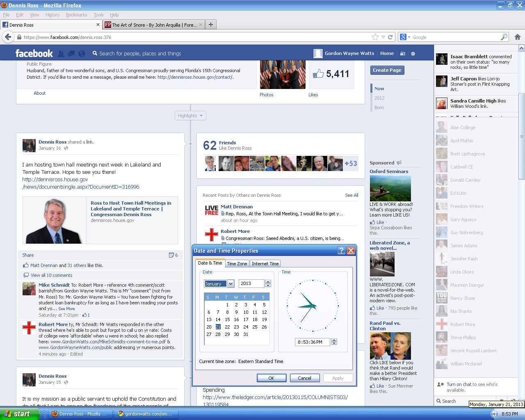Open the privacy shortcuts icon beside Home
Viewport: 525px width, 420px height.
coord(403,53)
